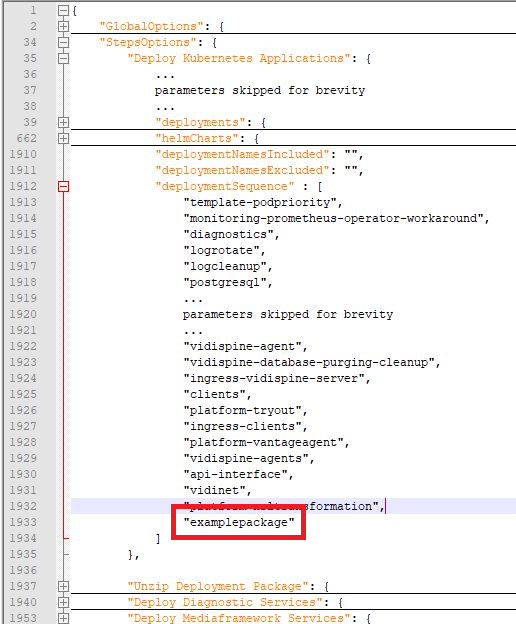This screenshot has height=624, width=516.
Task: Collapse the root object fold on line 1
Action: coord(63,10)
